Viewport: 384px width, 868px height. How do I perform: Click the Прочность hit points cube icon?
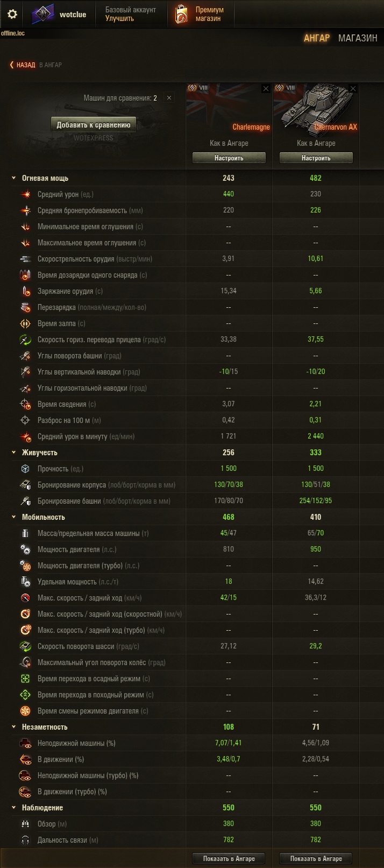point(25,469)
